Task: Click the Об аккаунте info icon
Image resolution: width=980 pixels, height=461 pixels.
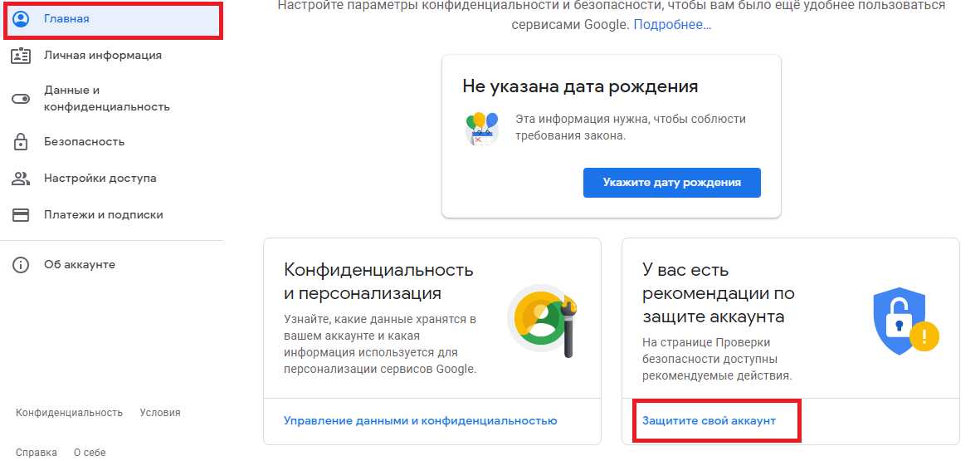Action: (21, 265)
